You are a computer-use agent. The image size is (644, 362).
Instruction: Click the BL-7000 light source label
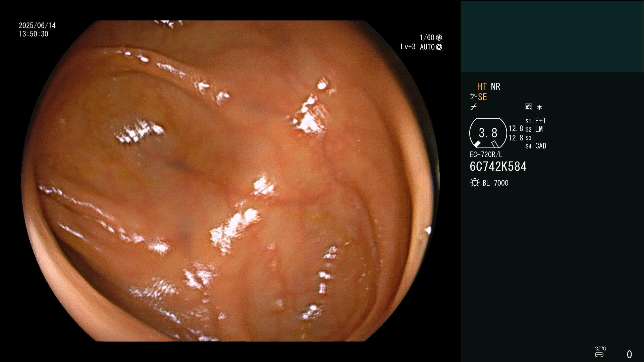pos(495,183)
